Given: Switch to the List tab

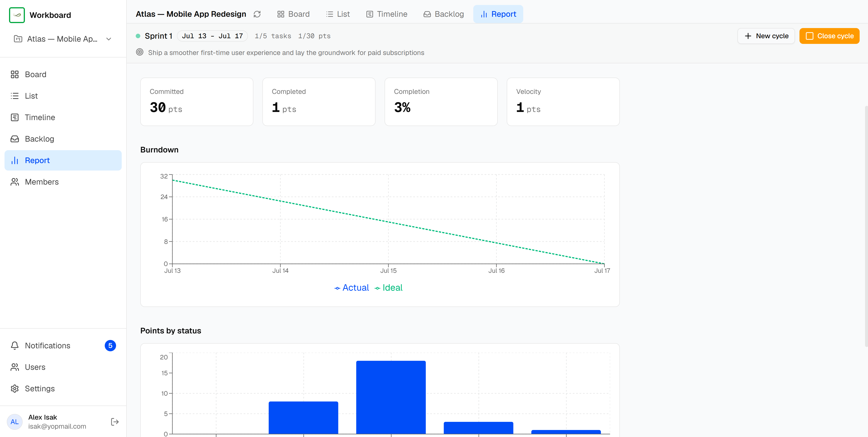Looking at the screenshot, I should (x=338, y=14).
